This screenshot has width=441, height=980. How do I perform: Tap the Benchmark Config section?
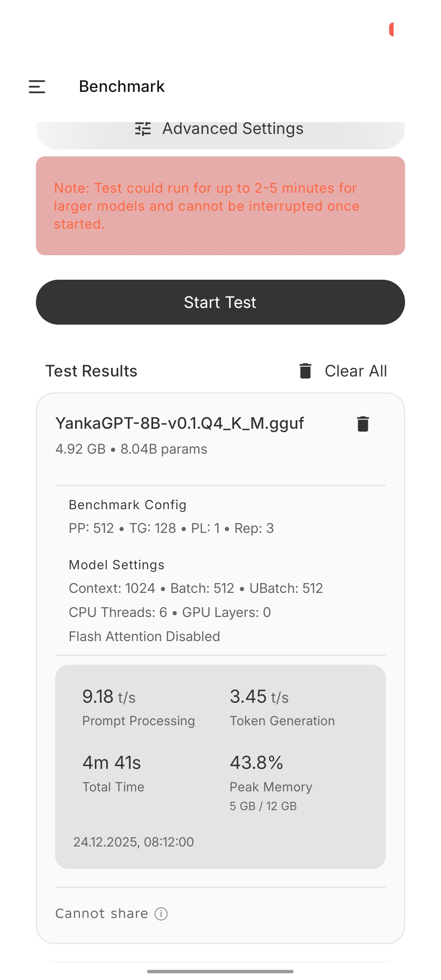click(171, 517)
